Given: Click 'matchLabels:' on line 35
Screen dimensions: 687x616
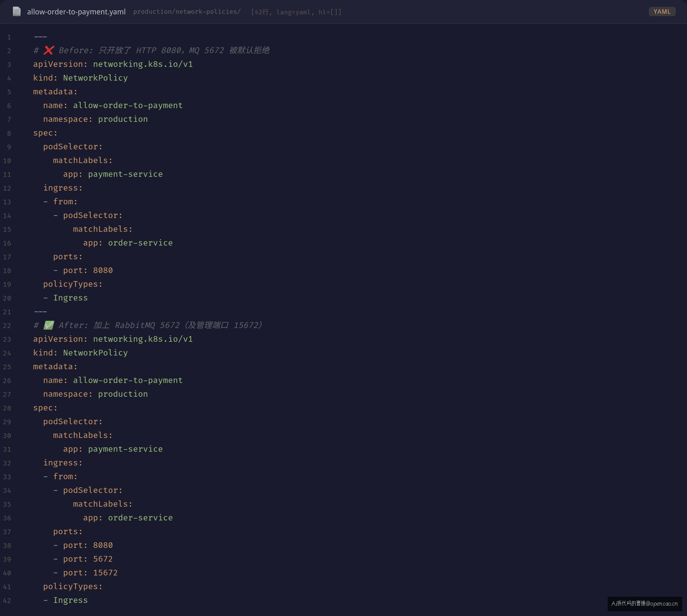Looking at the screenshot, I should [x=102, y=504].
